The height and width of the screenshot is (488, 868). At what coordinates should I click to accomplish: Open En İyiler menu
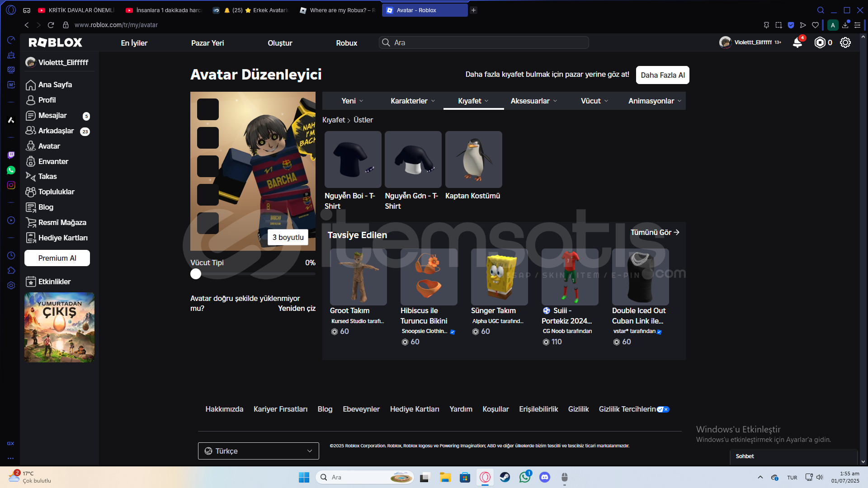(x=134, y=43)
